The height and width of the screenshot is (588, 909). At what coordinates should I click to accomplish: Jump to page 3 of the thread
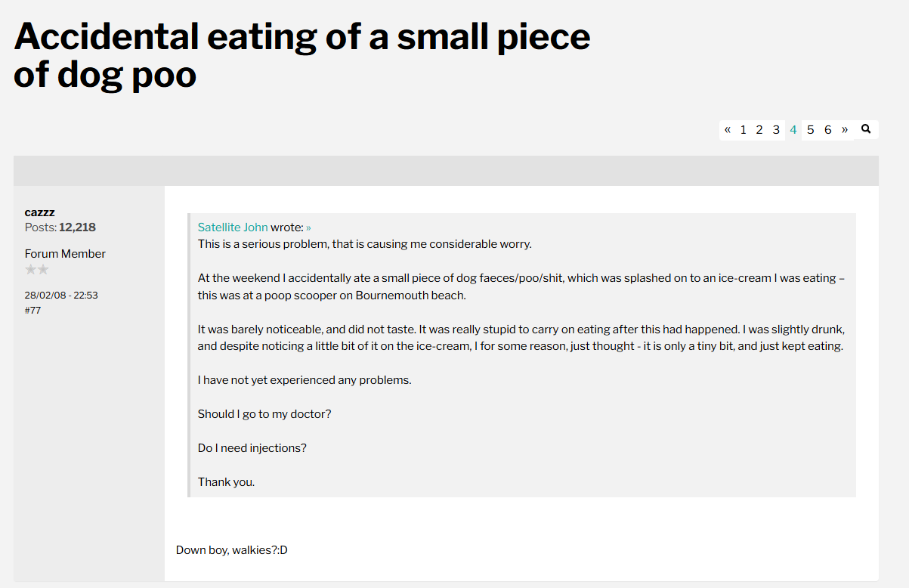[x=776, y=130]
